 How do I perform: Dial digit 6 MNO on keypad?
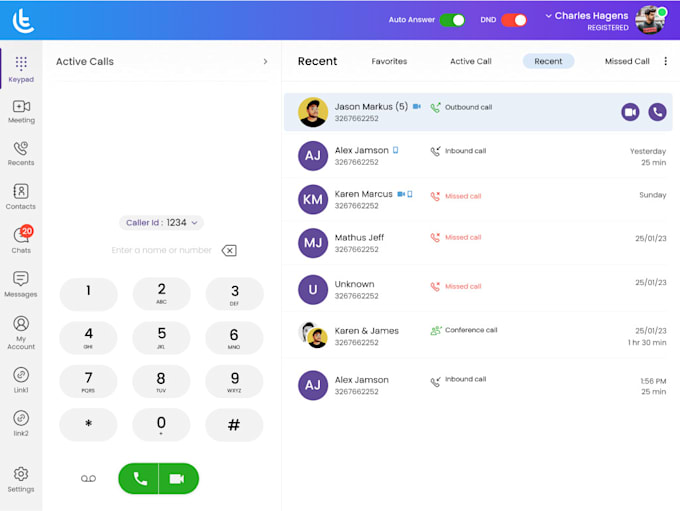(234, 338)
